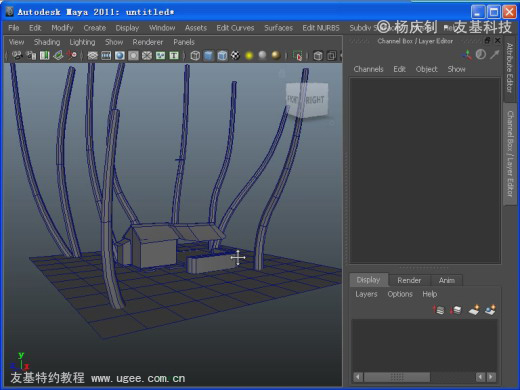
Task: Open the Attribute Editor side tab
Action: (510, 68)
